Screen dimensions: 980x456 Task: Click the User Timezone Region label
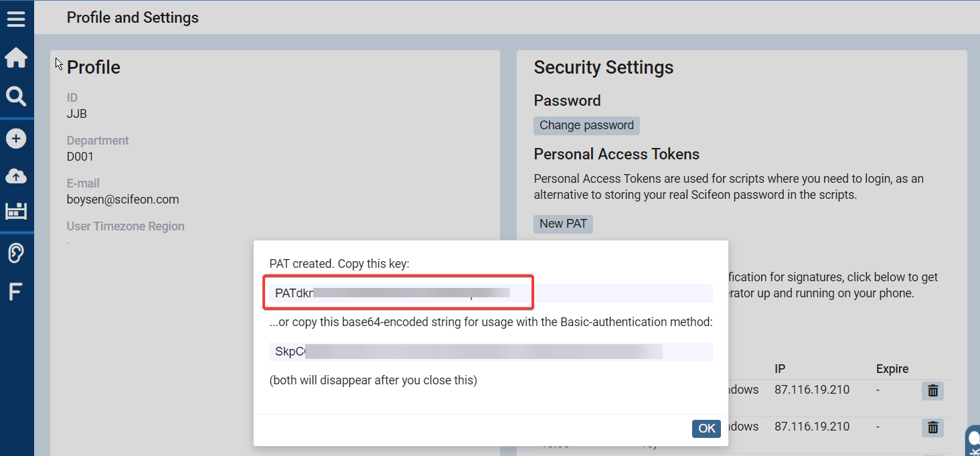coord(125,226)
